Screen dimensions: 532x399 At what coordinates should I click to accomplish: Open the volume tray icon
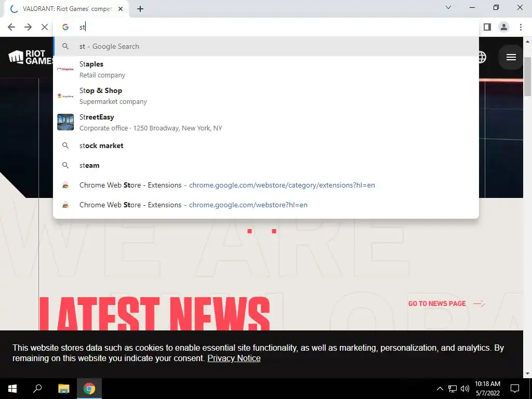click(x=465, y=389)
